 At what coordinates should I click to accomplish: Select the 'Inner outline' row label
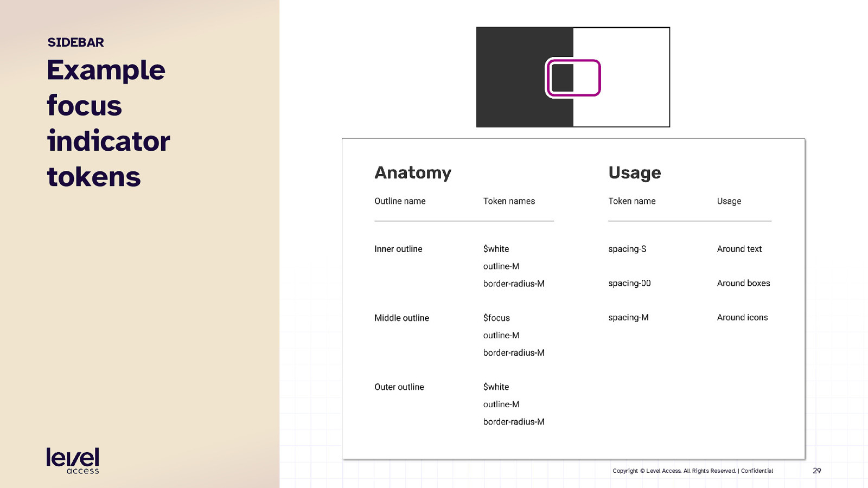tap(398, 249)
